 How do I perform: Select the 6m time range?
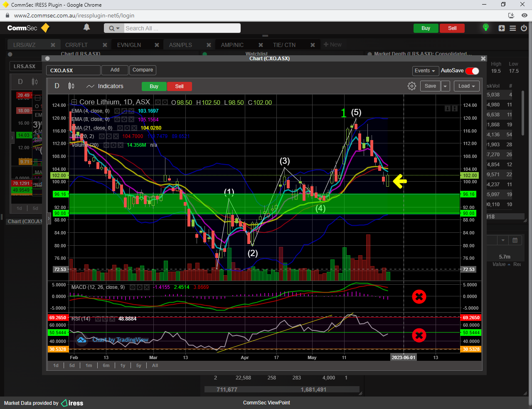pos(106,365)
